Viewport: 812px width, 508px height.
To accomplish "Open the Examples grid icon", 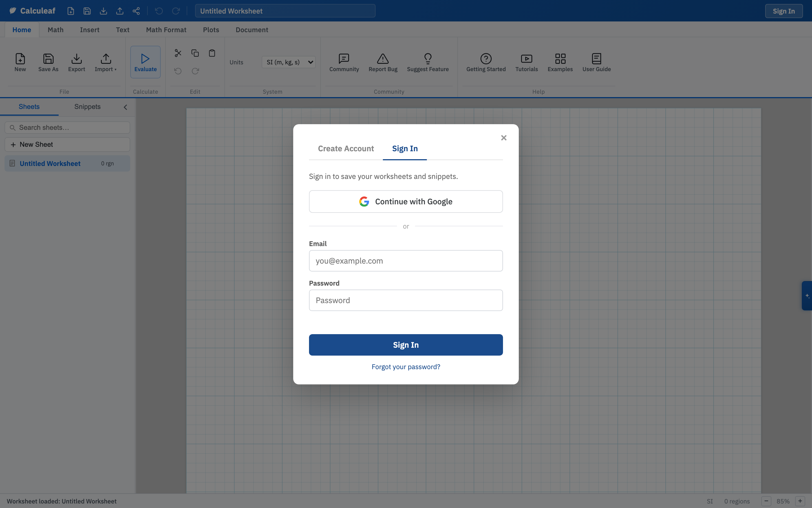I will [x=560, y=62].
